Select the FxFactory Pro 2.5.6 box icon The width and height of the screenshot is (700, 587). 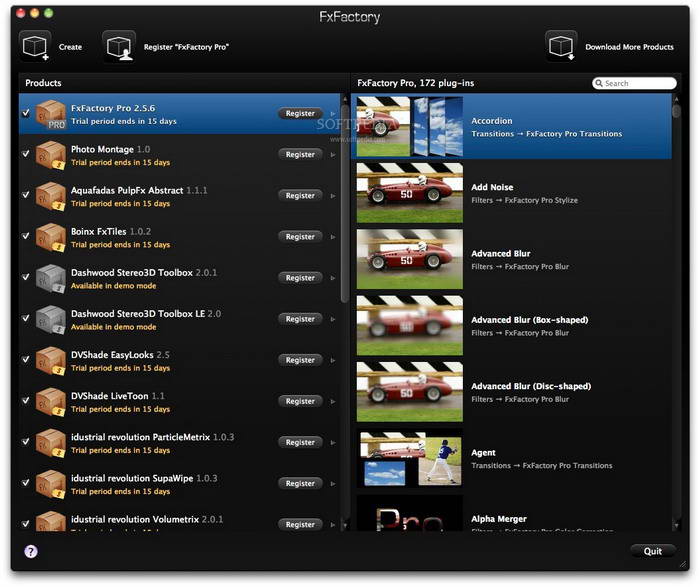50,114
